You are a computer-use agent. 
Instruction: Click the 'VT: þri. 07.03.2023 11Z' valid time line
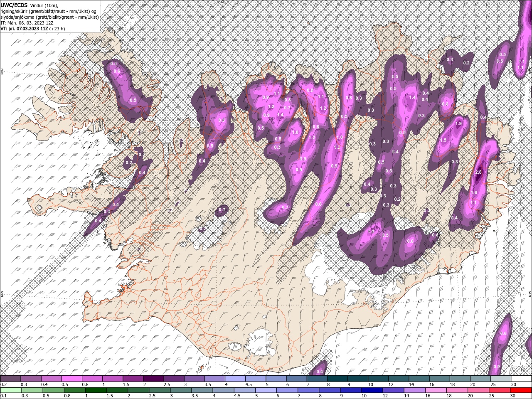[x=24, y=29]
